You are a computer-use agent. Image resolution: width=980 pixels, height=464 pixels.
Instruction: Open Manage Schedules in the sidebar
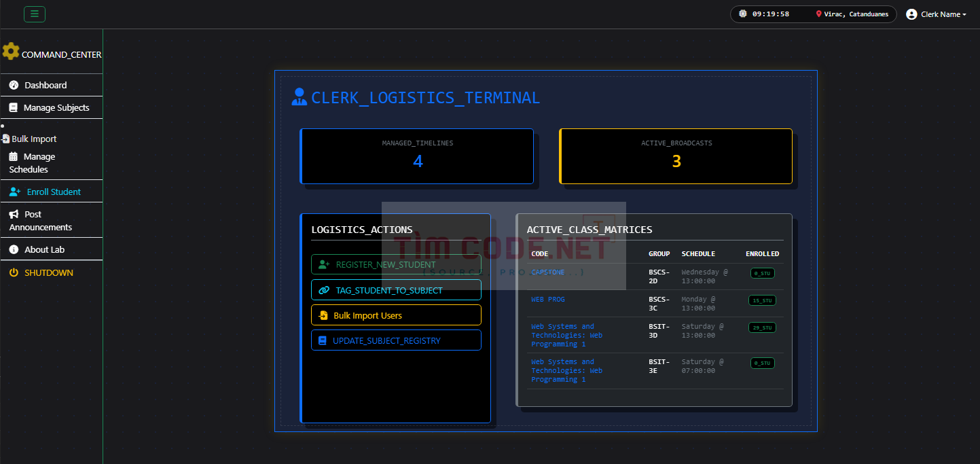(52, 163)
